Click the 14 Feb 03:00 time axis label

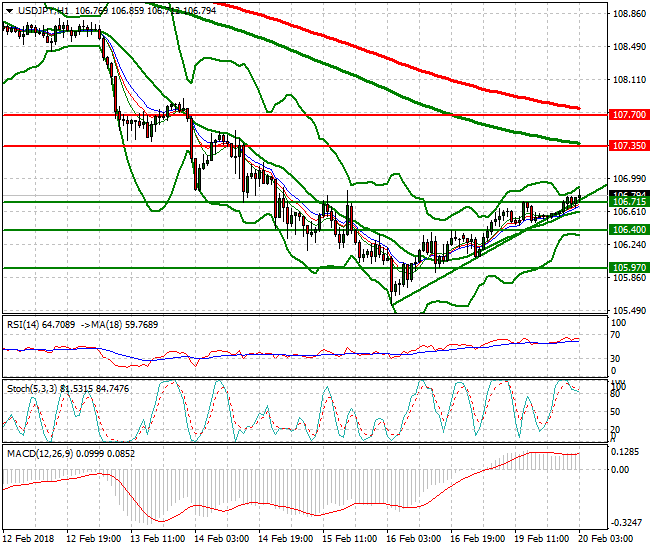[221, 539]
